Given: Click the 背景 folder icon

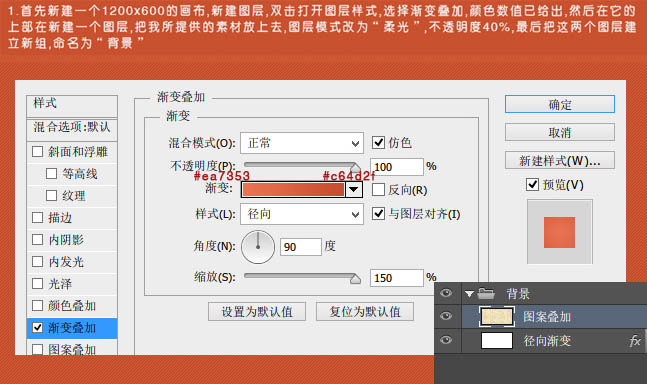Looking at the screenshot, I should click(486, 294).
